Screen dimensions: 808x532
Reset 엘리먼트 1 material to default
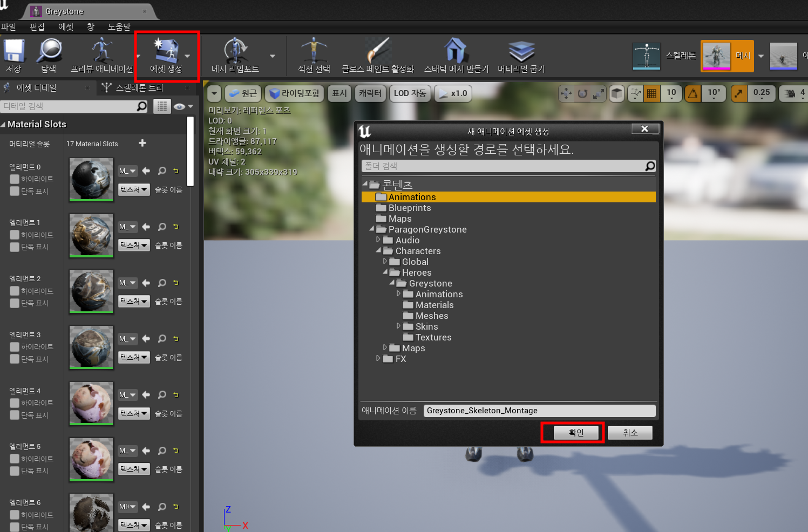click(176, 227)
